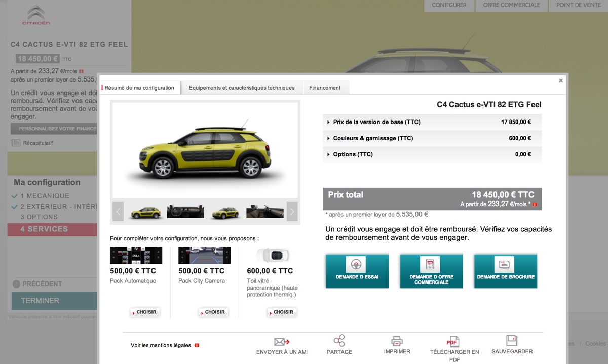Show previous thumbnails in car gallery

(x=118, y=211)
